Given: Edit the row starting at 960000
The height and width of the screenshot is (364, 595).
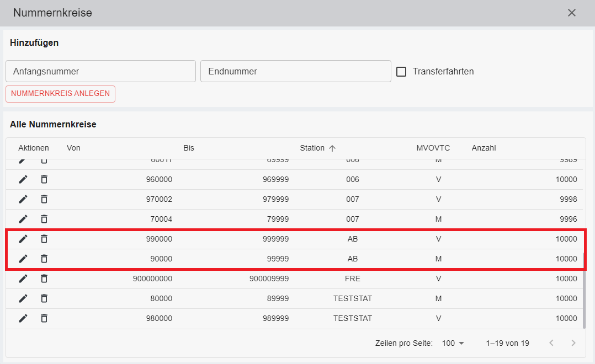Looking at the screenshot, I should pos(23,179).
